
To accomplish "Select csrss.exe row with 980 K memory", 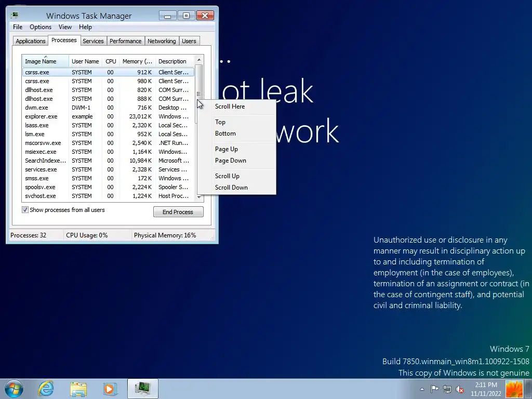I will pos(108,81).
